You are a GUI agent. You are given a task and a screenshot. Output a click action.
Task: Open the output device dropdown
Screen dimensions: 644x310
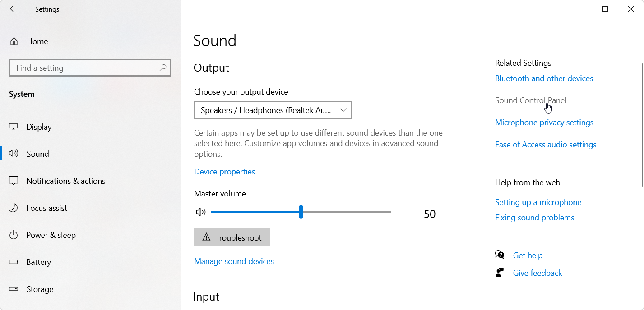point(273,110)
